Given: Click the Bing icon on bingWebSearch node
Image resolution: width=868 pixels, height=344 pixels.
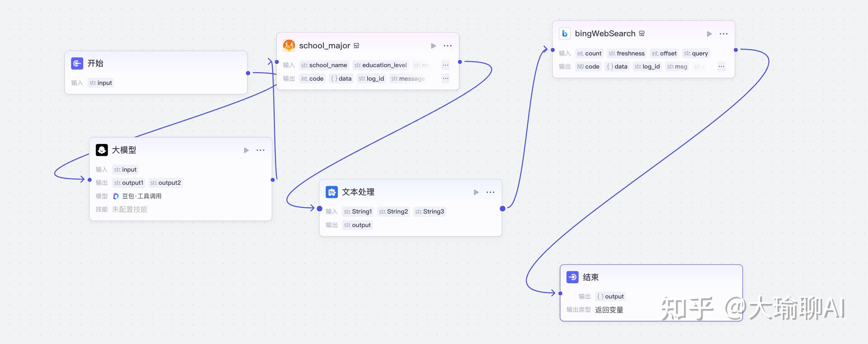Looking at the screenshot, I should 565,33.
